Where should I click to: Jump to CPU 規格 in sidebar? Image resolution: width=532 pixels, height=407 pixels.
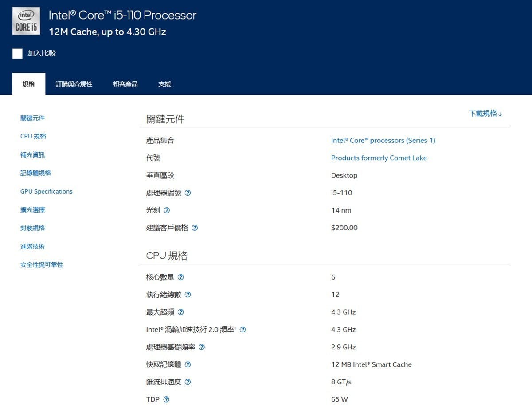point(33,136)
